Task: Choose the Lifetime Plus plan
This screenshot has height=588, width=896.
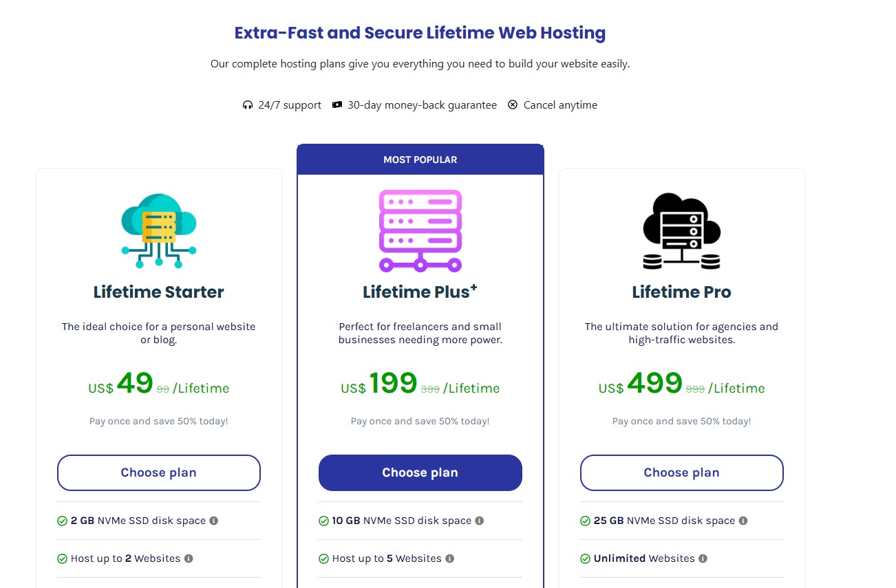Action: click(x=420, y=472)
